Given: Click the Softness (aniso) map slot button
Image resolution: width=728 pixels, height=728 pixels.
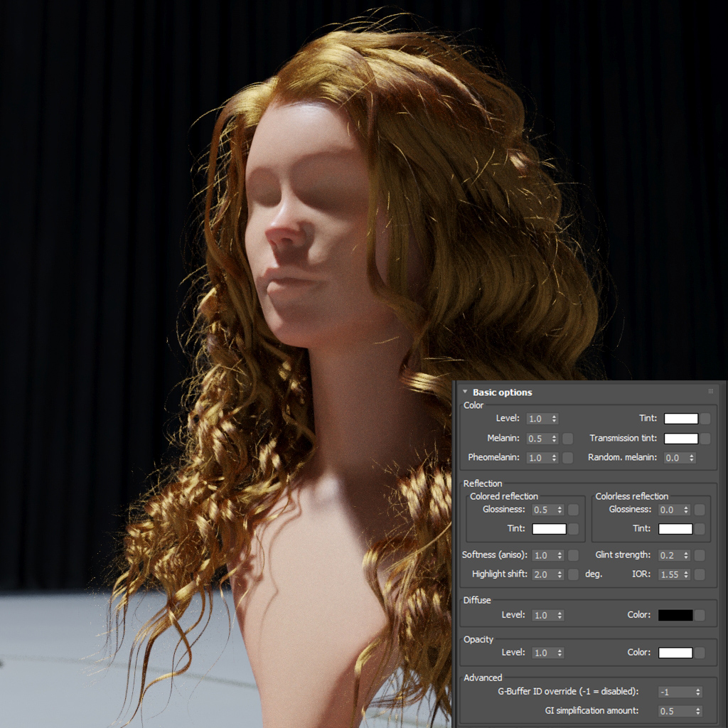Looking at the screenshot, I should tap(574, 555).
